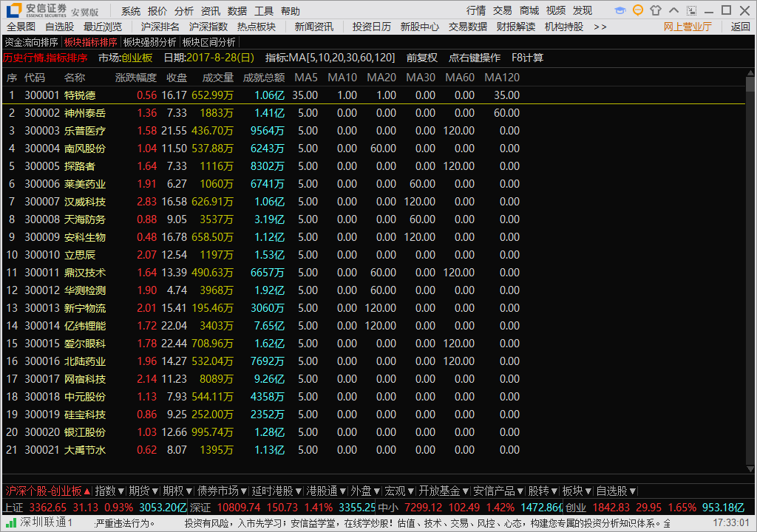Maximize the trading software window
Viewport: 757px width, 532px height.
727,10
